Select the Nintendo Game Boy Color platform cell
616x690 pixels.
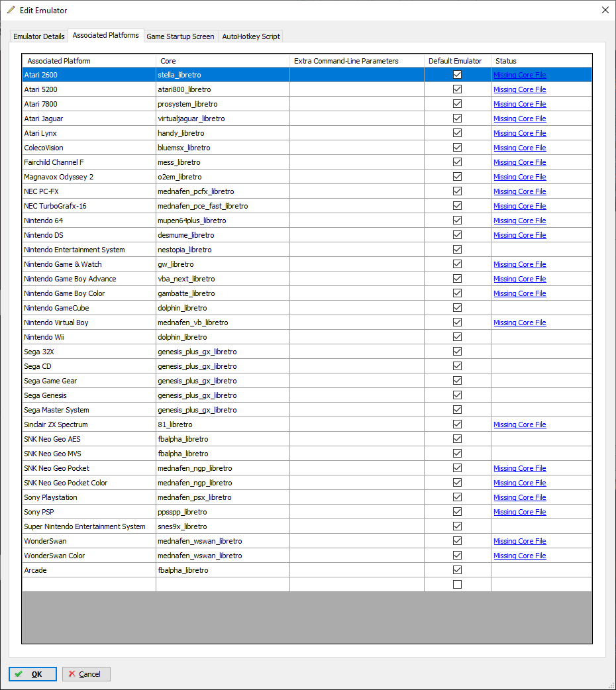[89, 293]
